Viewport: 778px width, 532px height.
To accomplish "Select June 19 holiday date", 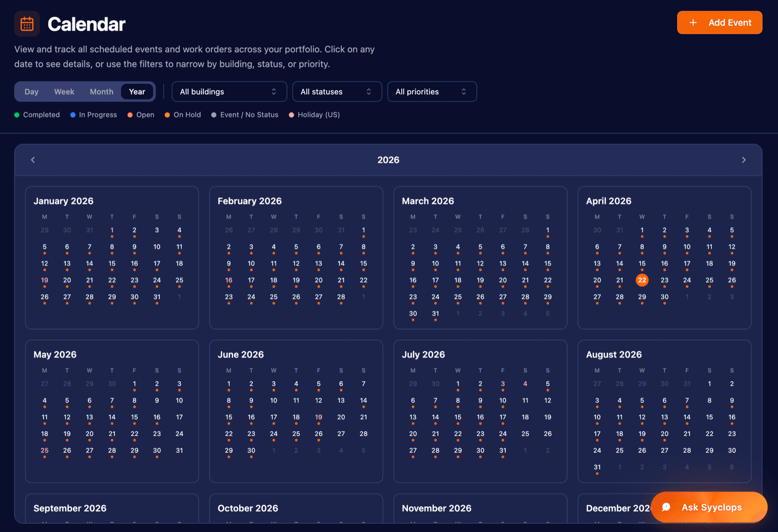I will tap(318, 417).
